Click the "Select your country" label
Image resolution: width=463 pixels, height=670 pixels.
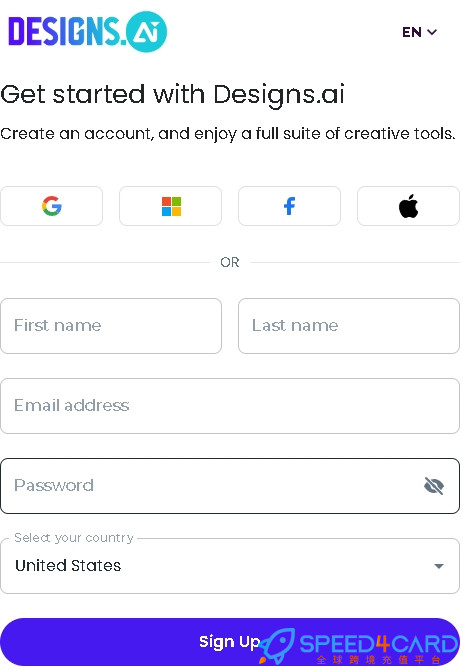[74, 538]
